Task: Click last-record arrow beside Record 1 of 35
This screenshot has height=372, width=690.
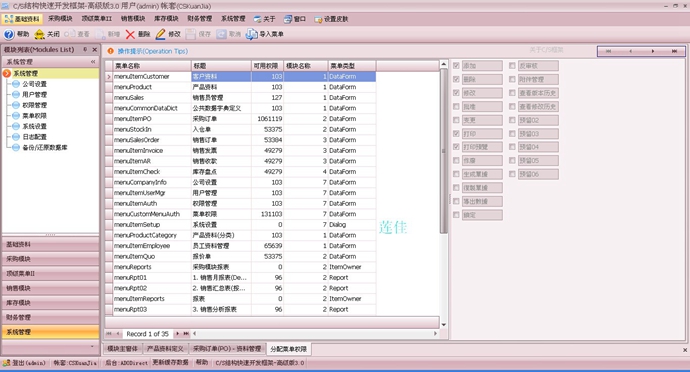Action: (186, 334)
